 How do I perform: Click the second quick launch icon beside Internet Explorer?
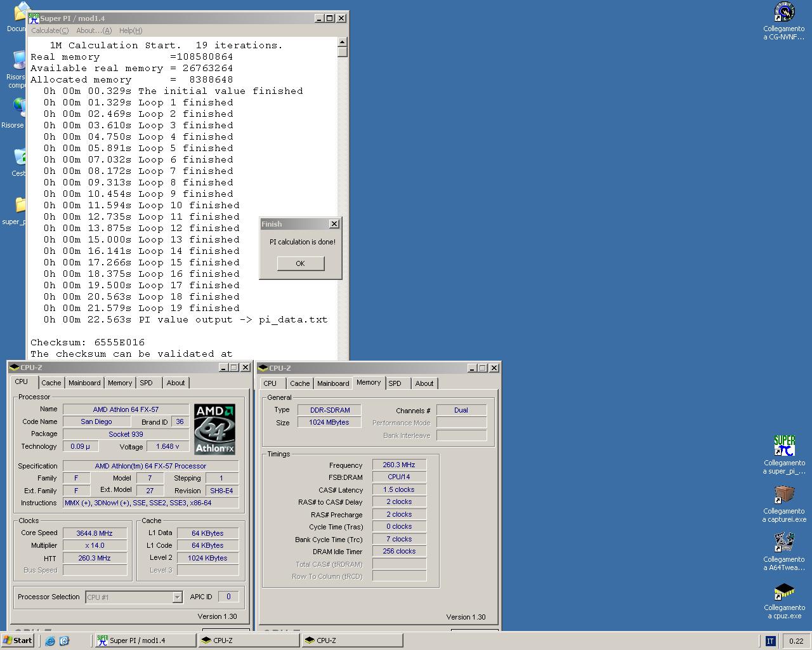click(x=64, y=640)
